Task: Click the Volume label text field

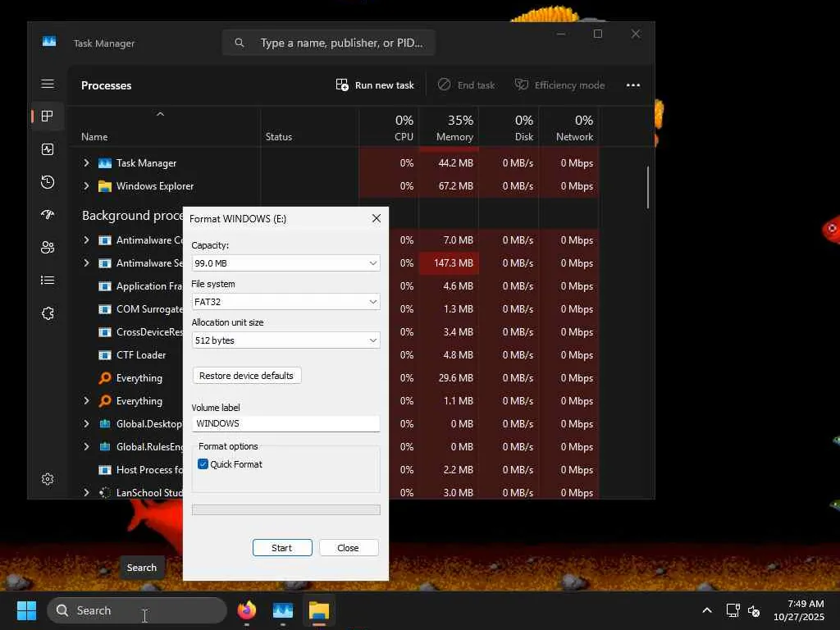Action: tap(285, 423)
